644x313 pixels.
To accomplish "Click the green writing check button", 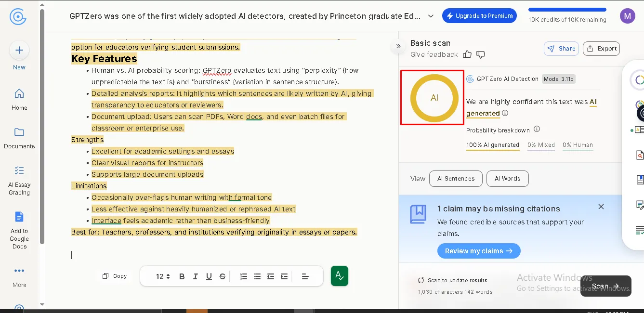I will [x=340, y=276].
